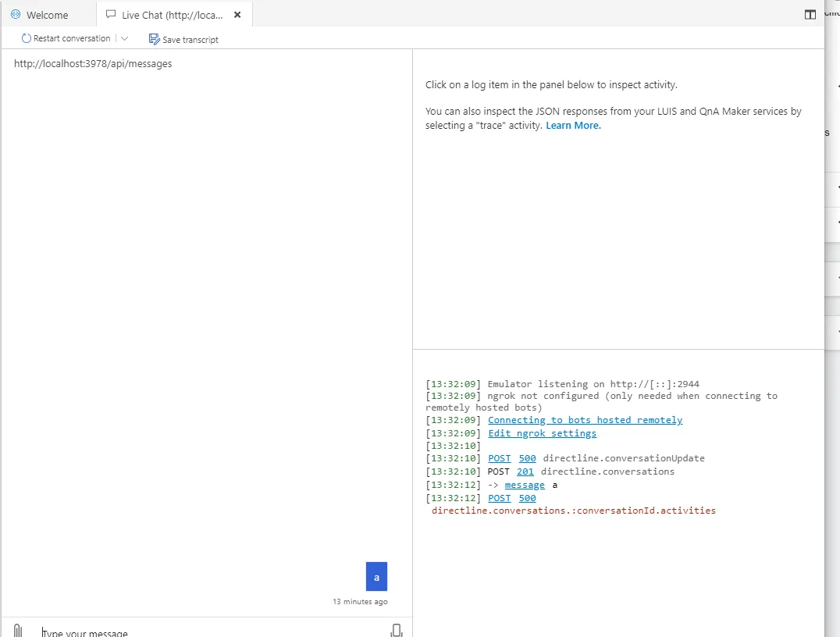The image size is (840, 637).
Task: Click the Welcome tab globe icon
Action: (16, 15)
